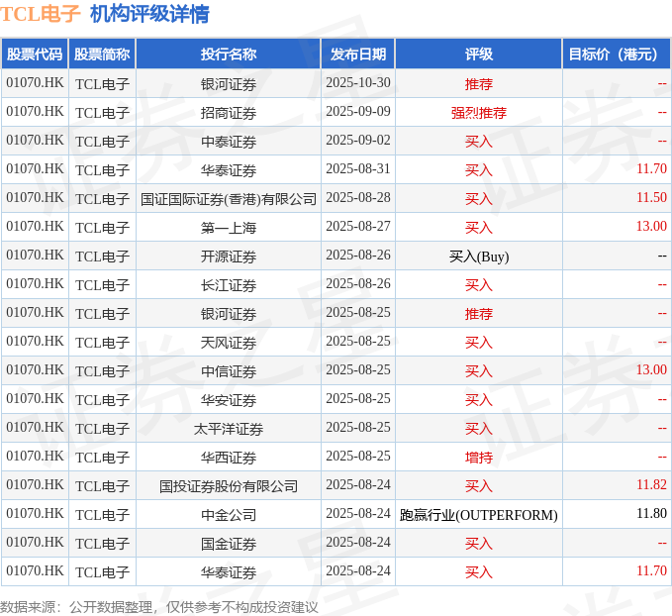Click 01070.HK in the 中金公司 row
This screenshot has width=672, height=616.
tap(35, 514)
